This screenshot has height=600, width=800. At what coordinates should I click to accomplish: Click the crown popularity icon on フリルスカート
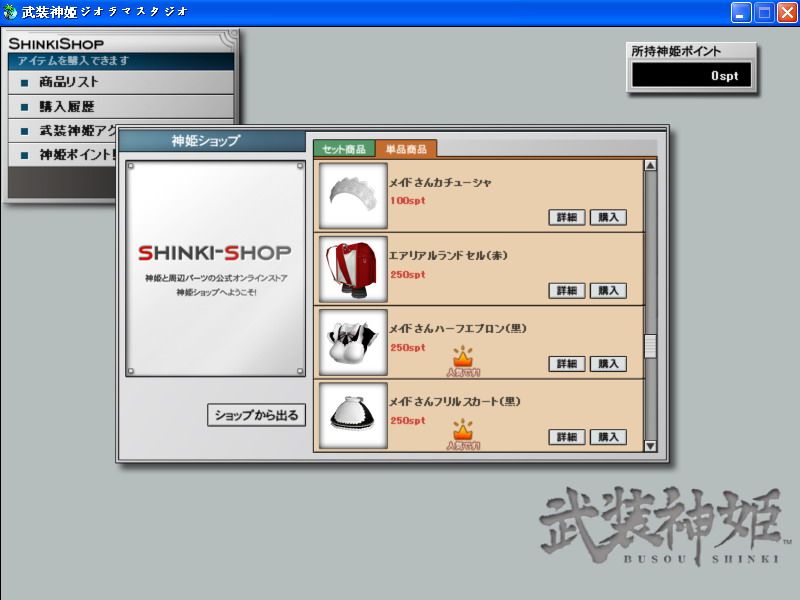pyautogui.click(x=463, y=434)
